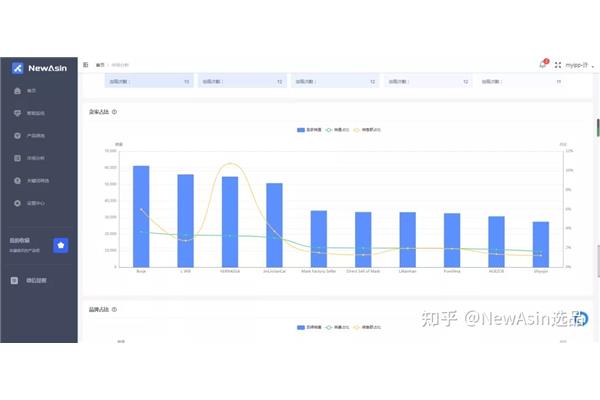
Task: Click the info icon beside 卖家占比 title
Action: tap(114, 112)
